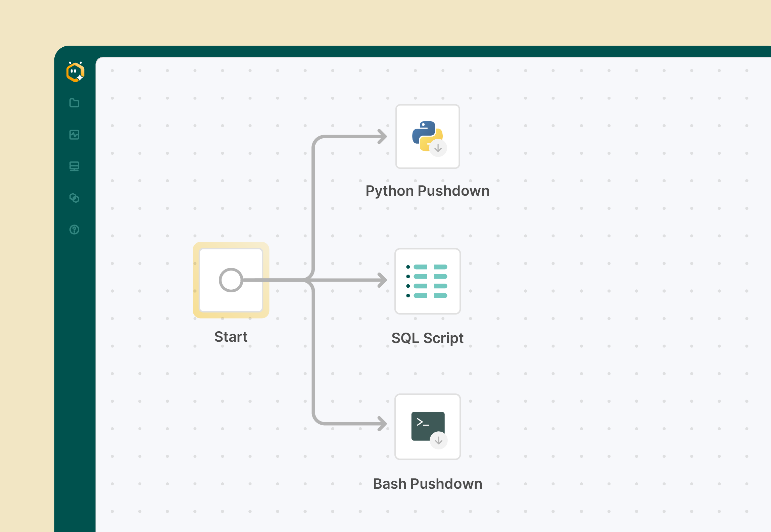The height and width of the screenshot is (532, 771).
Task: Open the node repository panel
Action: point(74,166)
